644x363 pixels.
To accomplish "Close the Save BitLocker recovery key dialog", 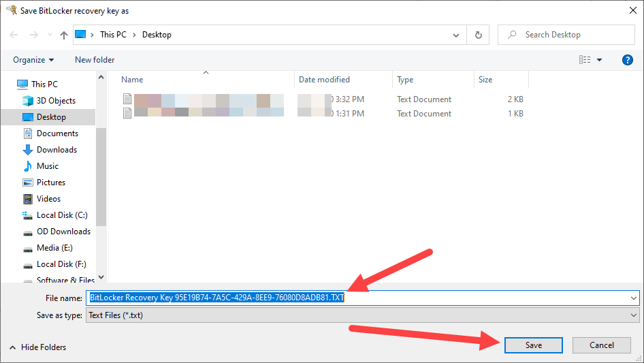I will [633, 10].
